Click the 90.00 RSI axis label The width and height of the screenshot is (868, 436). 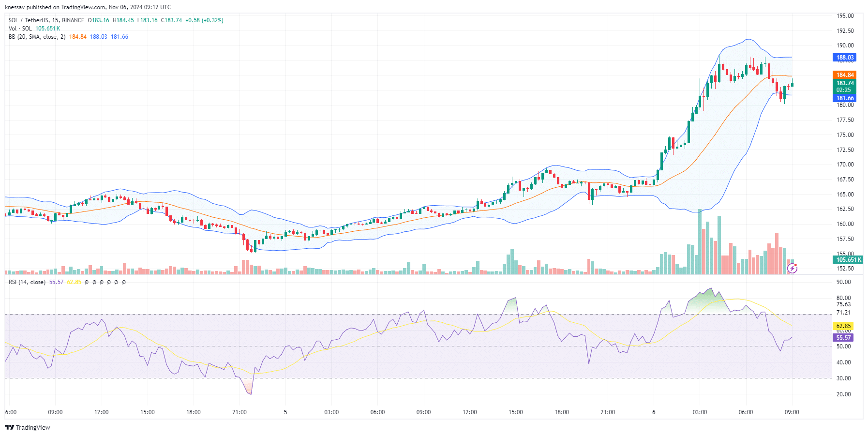pyautogui.click(x=844, y=282)
